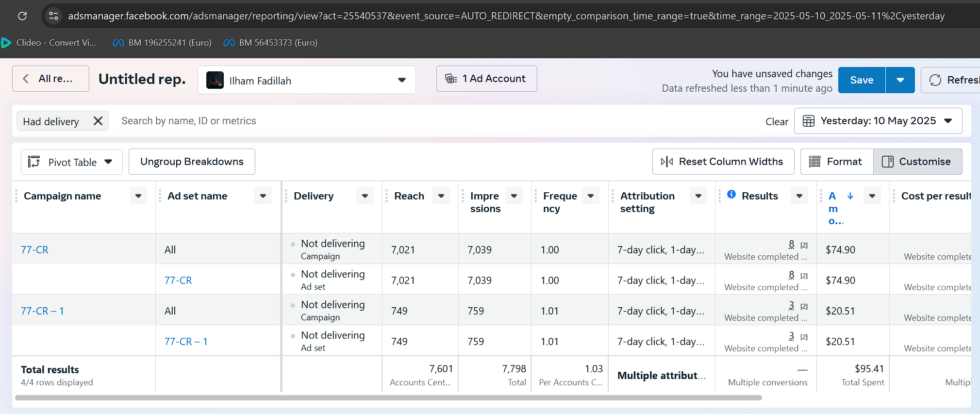980x414 pixels.
Task: Open the Pivot Table view dropdown
Action: (71, 162)
